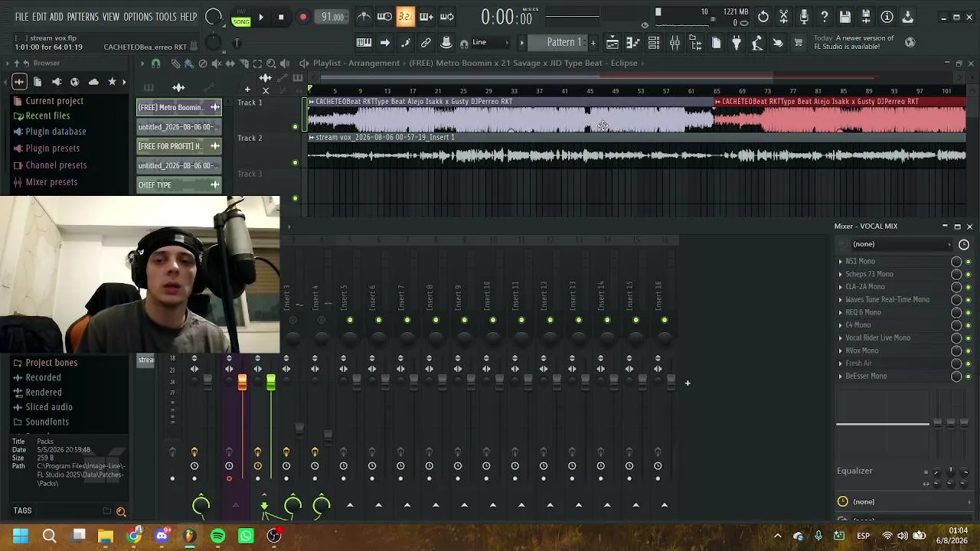Open the ADD menu

tap(57, 17)
